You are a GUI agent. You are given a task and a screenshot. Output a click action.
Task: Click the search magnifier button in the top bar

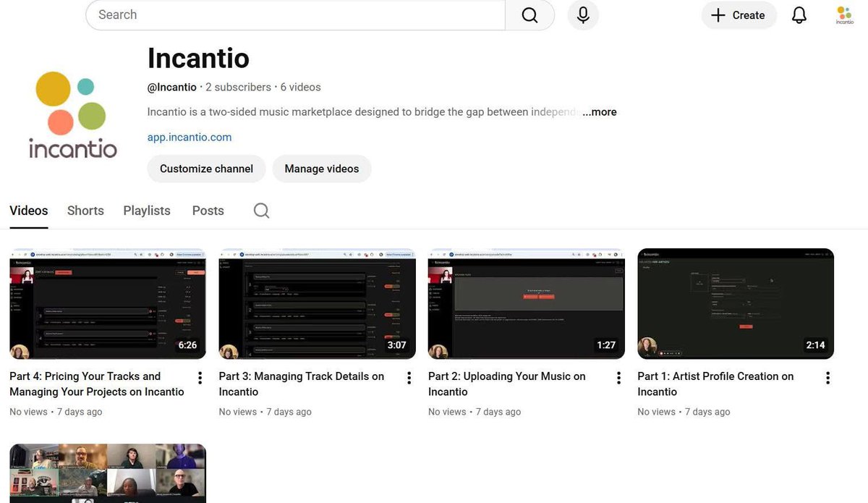coord(529,15)
